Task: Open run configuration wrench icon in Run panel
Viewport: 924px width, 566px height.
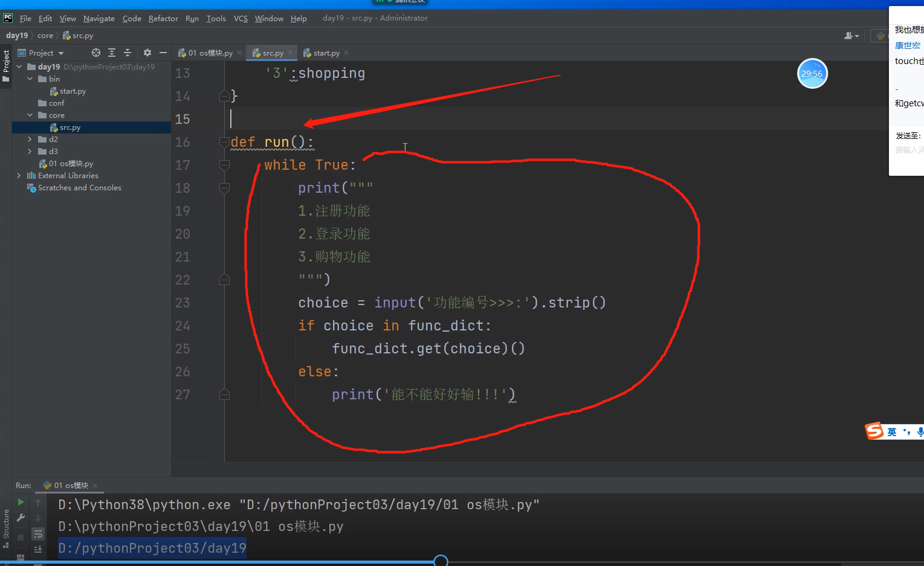Action: coord(21,518)
